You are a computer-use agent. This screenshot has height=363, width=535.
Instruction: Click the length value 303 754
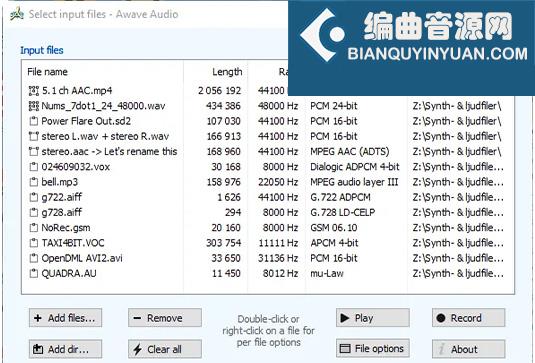tap(223, 243)
